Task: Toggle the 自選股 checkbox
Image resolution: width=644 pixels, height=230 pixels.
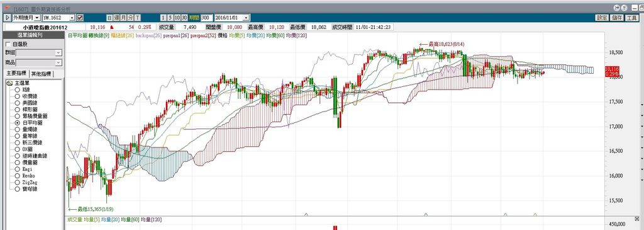Action: (8, 44)
